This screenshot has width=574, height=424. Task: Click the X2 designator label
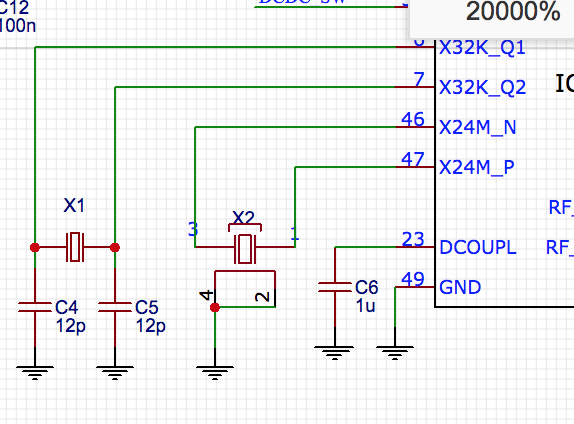[x=243, y=218]
